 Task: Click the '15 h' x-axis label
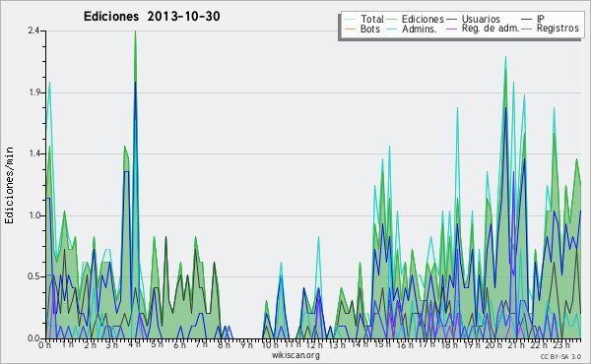(x=381, y=344)
